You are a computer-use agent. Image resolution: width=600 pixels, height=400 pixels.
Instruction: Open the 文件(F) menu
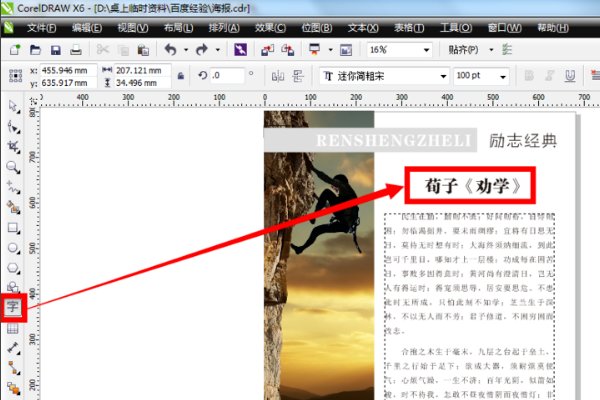click(x=41, y=28)
